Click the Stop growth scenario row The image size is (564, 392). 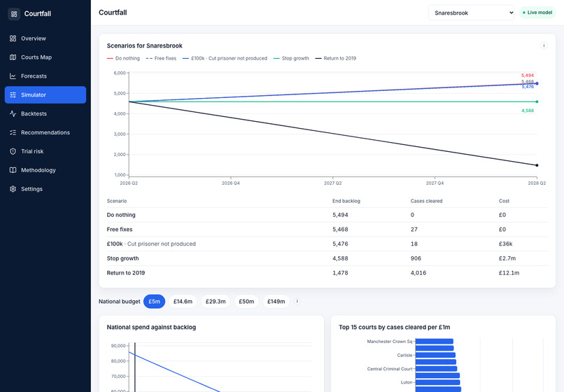point(327,258)
